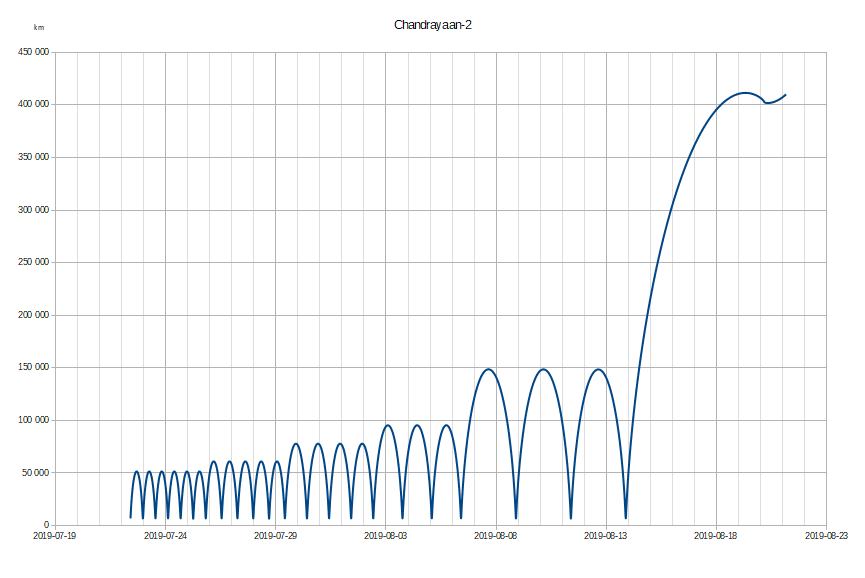Select the "2019-08-23" date label

pos(826,536)
